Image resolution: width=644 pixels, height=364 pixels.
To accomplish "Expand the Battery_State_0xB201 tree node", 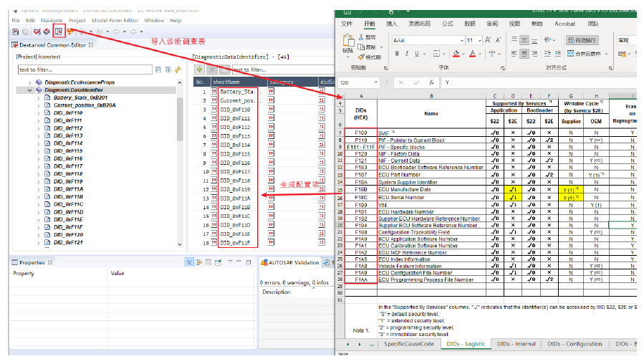I will click(39, 97).
